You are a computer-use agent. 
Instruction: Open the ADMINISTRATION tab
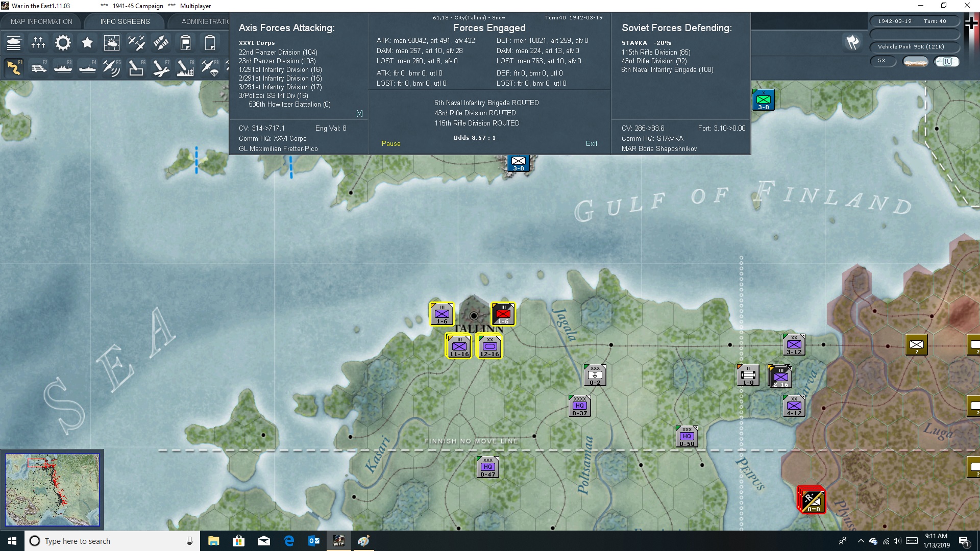click(x=204, y=21)
